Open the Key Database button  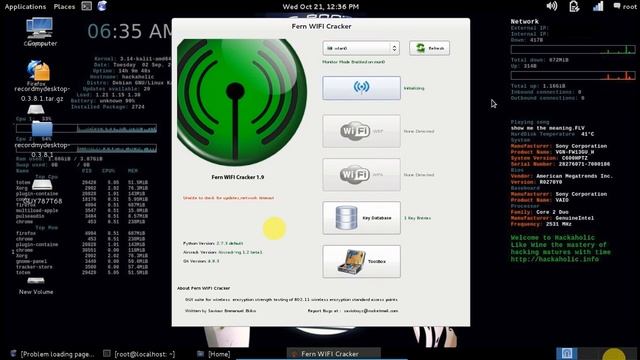tap(361, 218)
